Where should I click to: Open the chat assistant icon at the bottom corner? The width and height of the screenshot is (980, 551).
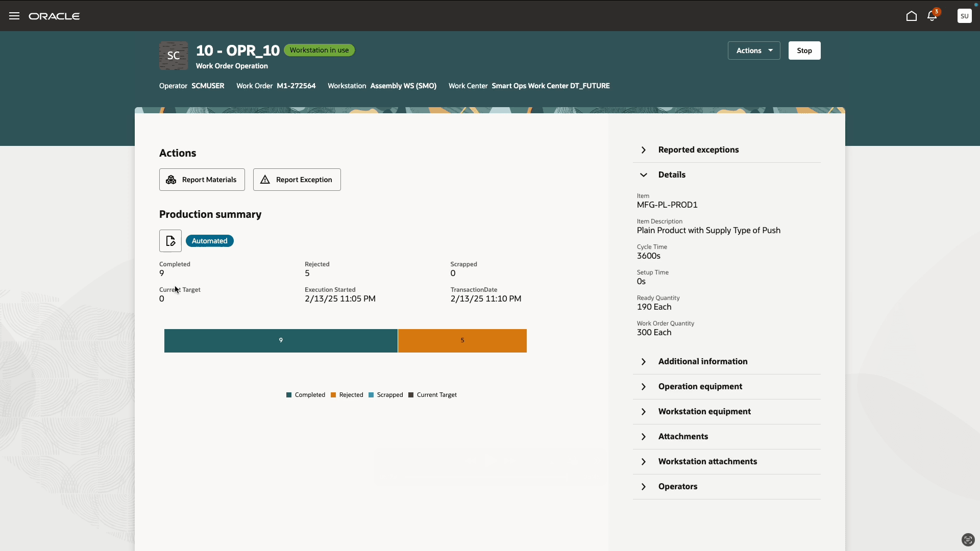click(968, 540)
